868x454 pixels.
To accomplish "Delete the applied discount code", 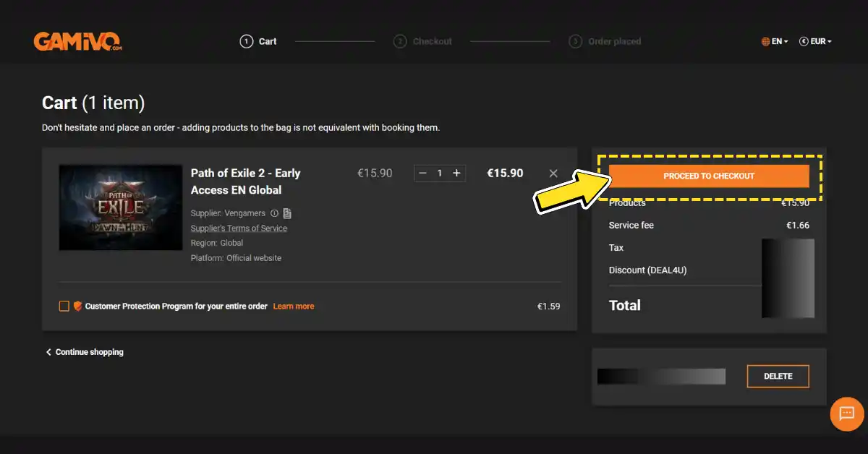I will [x=778, y=376].
